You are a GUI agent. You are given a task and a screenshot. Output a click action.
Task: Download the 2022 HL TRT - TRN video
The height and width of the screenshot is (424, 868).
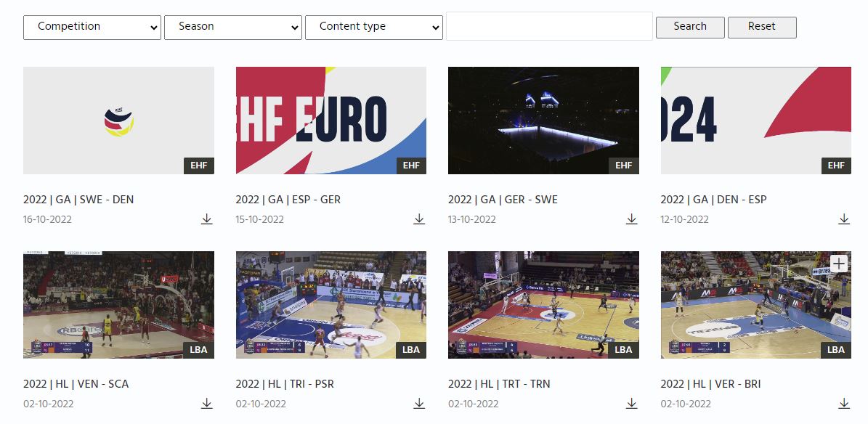click(x=631, y=403)
